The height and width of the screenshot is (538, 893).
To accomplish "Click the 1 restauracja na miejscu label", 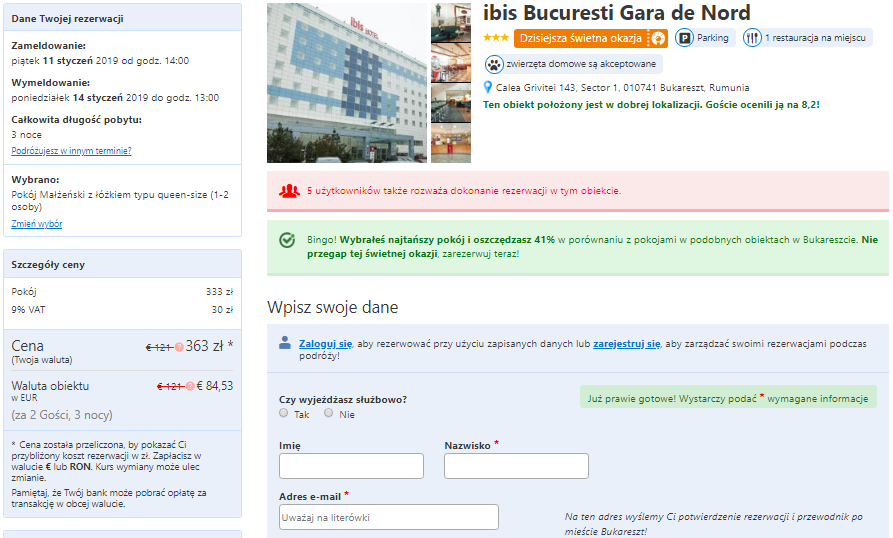I will [x=816, y=38].
